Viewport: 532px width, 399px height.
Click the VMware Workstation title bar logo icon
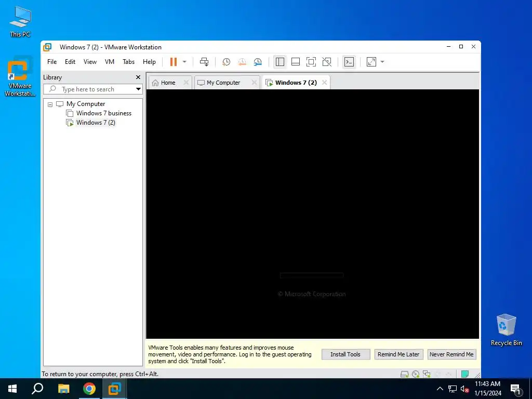click(47, 47)
